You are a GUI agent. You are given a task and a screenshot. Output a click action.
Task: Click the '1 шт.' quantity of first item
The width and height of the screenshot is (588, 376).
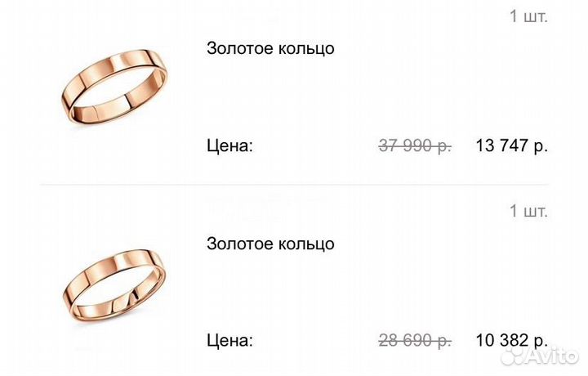(528, 16)
